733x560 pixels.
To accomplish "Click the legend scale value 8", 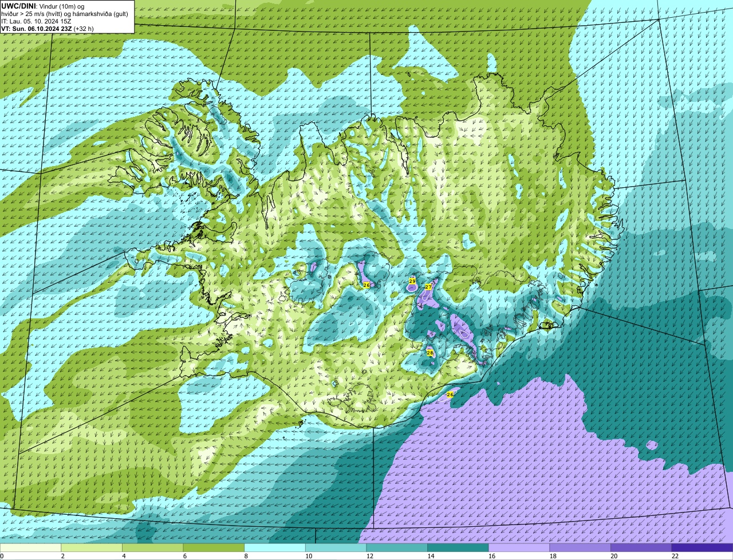I will point(246,556).
